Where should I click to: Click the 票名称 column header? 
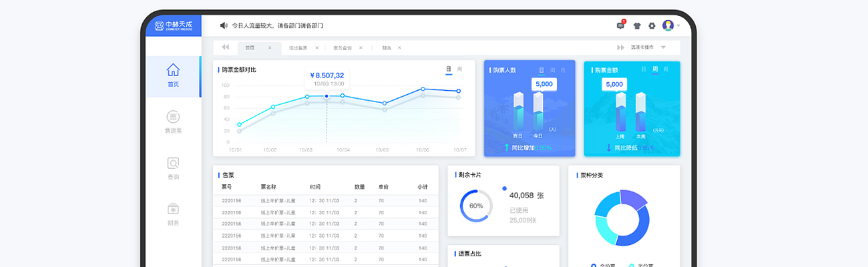tap(268, 187)
